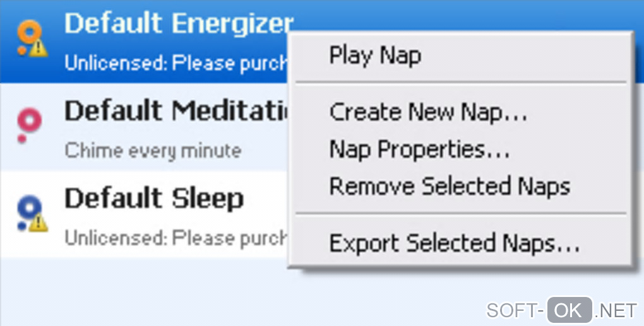Click the warning badge on the Sleep icon
The width and height of the screenshot is (644, 326).
[x=39, y=221]
